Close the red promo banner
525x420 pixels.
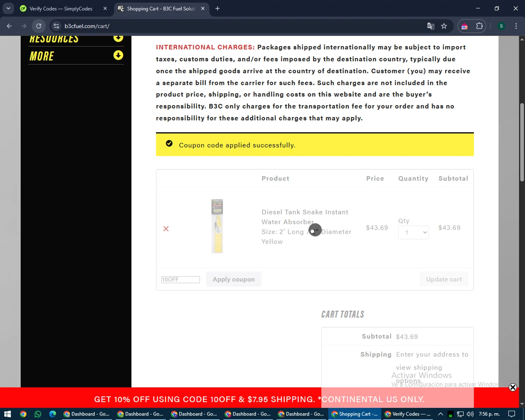coord(513,387)
